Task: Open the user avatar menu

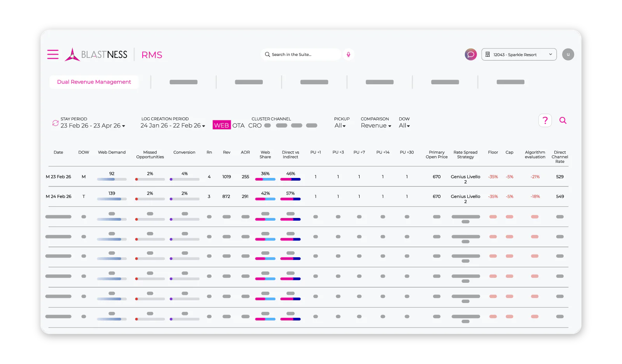Action: point(568,54)
